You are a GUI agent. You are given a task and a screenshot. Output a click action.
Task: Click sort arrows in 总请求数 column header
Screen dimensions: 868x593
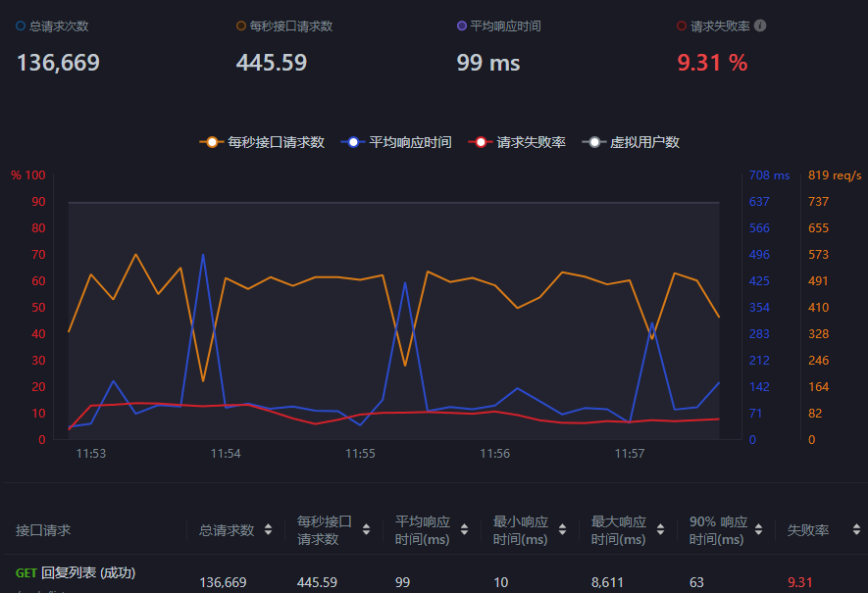point(268,530)
